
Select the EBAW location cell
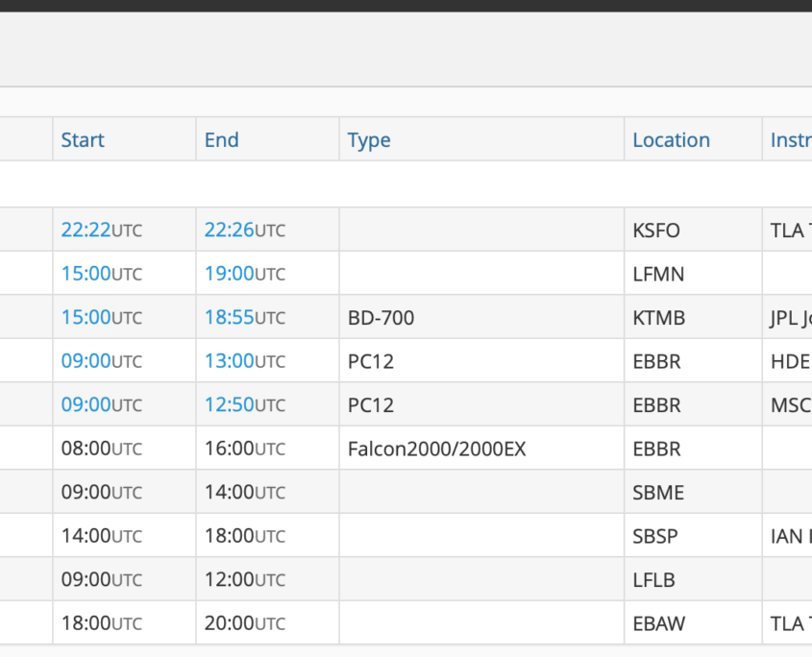pyautogui.click(x=658, y=623)
